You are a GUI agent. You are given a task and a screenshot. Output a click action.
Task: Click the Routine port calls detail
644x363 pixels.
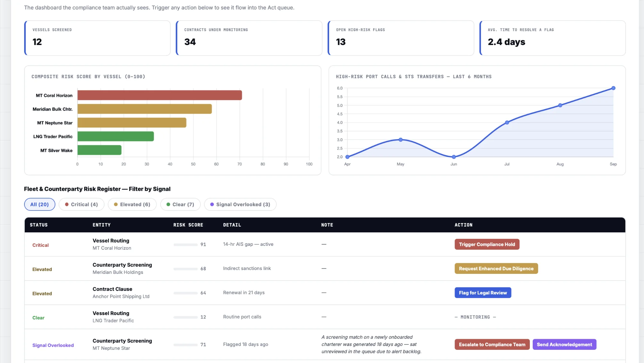[242, 317]
